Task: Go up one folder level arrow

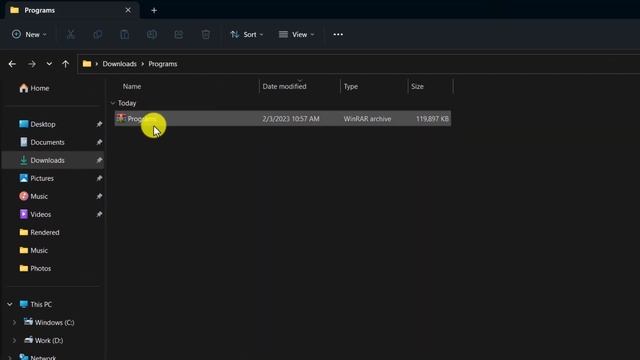Action: [x=65, y=64]
